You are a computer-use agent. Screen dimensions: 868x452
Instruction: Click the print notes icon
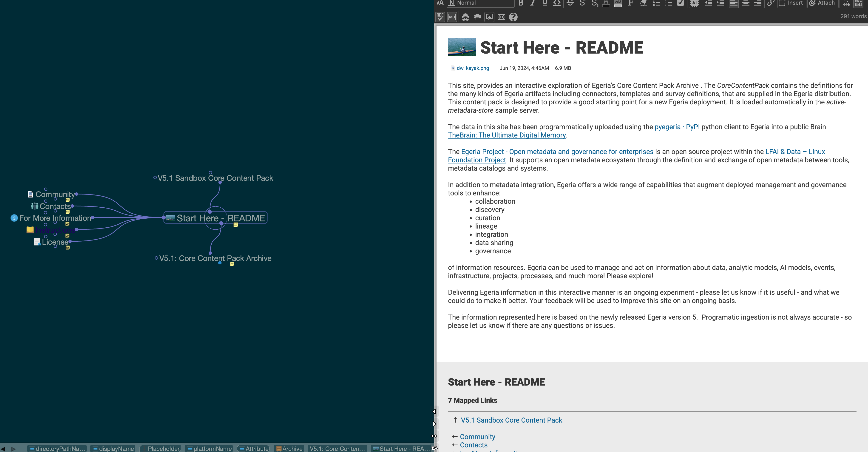(477, 17)
